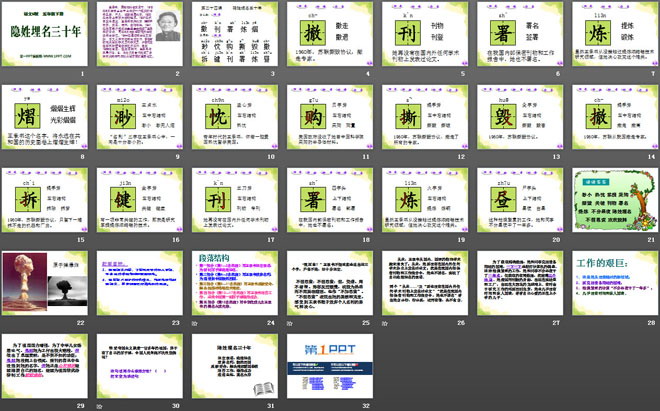Select slide 27 text slide
This screenshot has width=660, height=411.
[520, 283]
